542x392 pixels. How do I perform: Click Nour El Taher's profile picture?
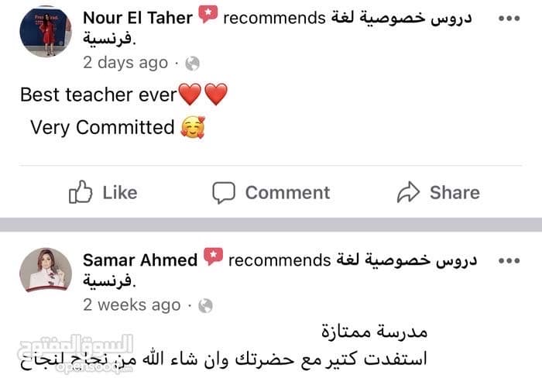pyautogui.click(x=46, y=31)
